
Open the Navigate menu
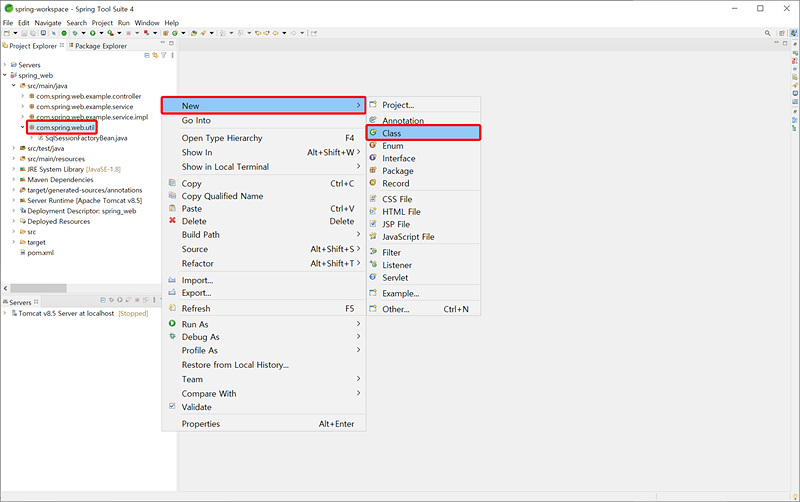coord(48,23)
